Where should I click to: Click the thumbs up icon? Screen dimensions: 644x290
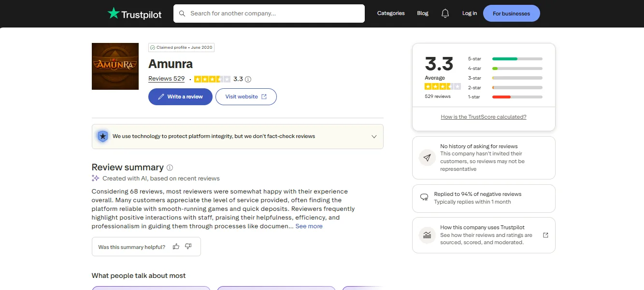(x=176, y=247)
